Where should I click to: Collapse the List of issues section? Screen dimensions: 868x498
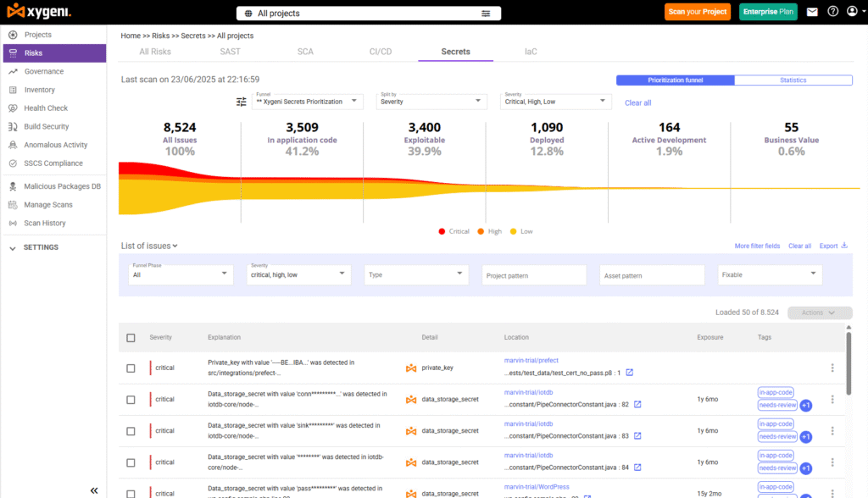149,246
